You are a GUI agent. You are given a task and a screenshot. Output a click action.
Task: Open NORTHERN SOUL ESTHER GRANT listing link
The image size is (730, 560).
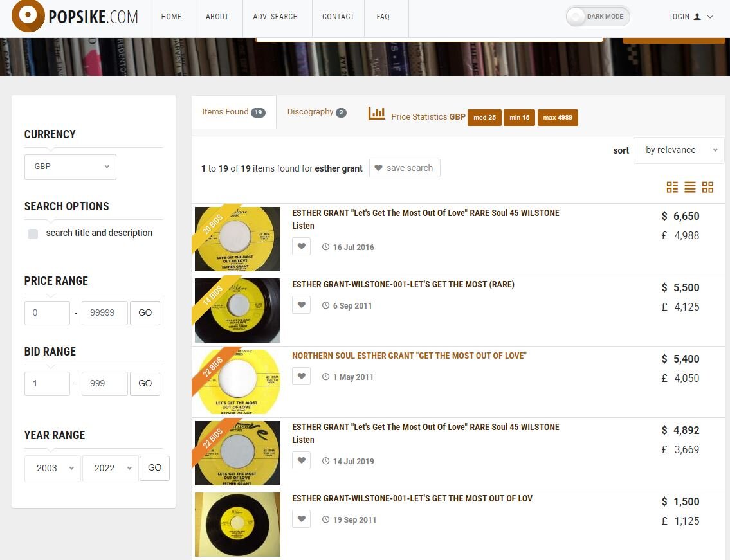click(409, 356)
